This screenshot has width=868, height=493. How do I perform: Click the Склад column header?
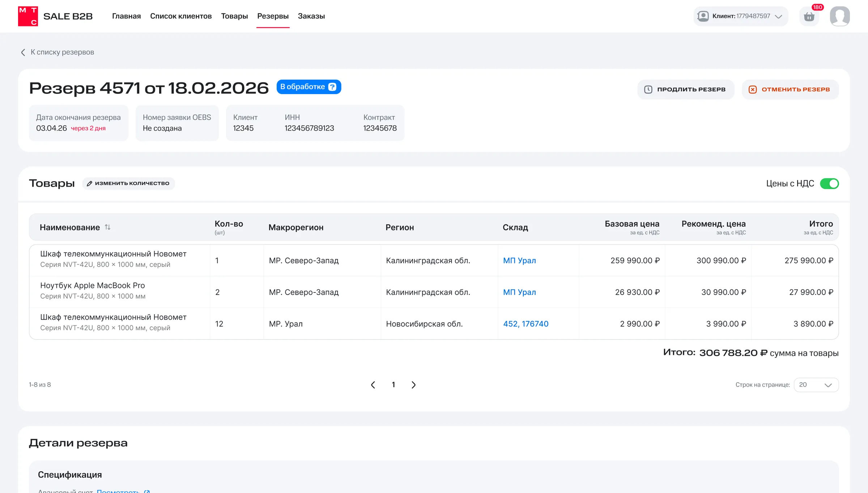(x=515, y=227)
